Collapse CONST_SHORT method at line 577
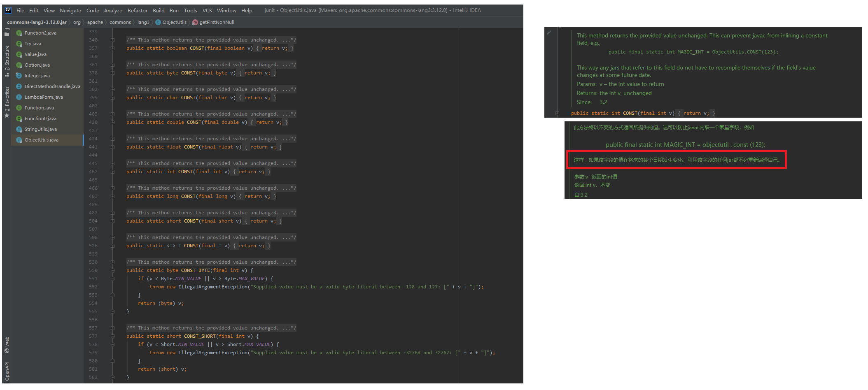 click(x=112, y=336)
